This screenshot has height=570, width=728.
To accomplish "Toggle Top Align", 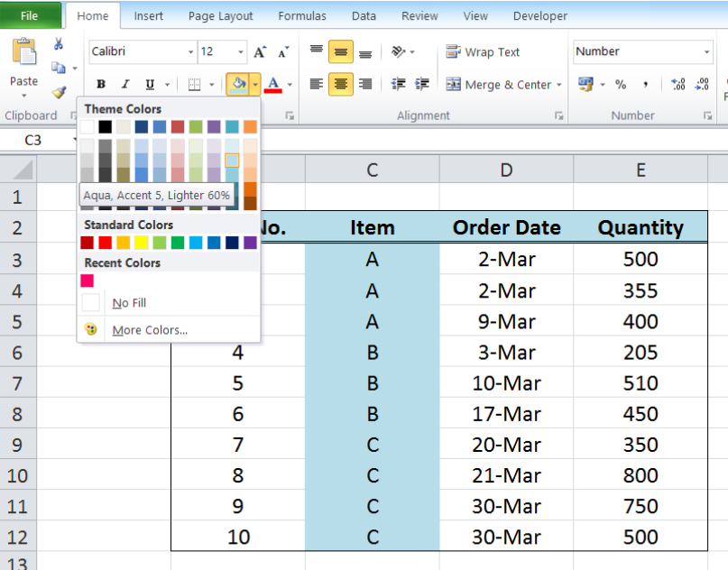I will point(317,51).
